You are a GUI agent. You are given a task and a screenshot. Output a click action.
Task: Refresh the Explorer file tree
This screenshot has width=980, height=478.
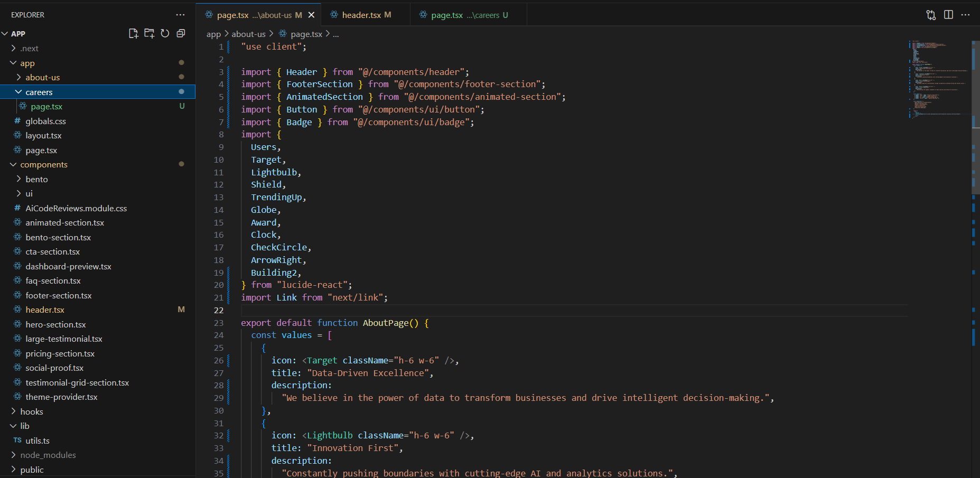pos(165,33)
